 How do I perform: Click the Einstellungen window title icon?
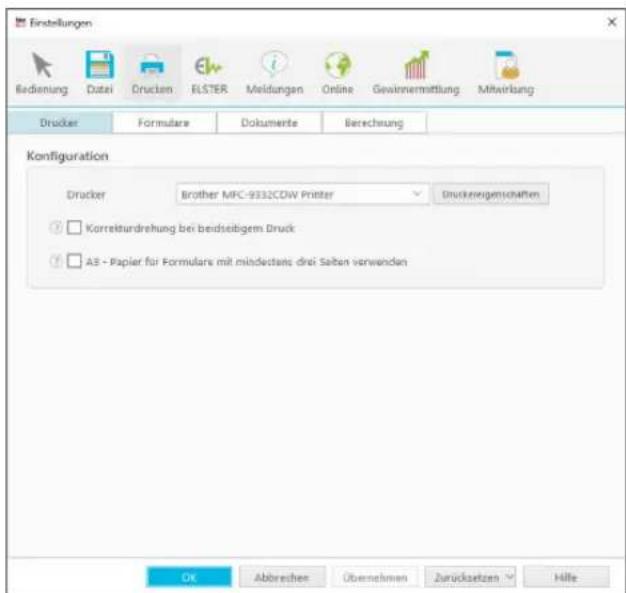click(20, 23)
